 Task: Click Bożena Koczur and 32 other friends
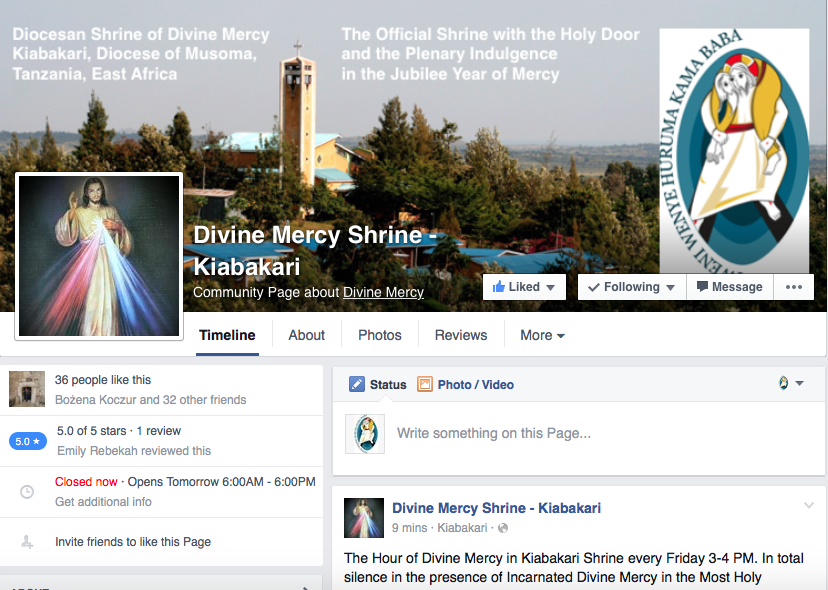pyautogui.click(x=150, y=400)
